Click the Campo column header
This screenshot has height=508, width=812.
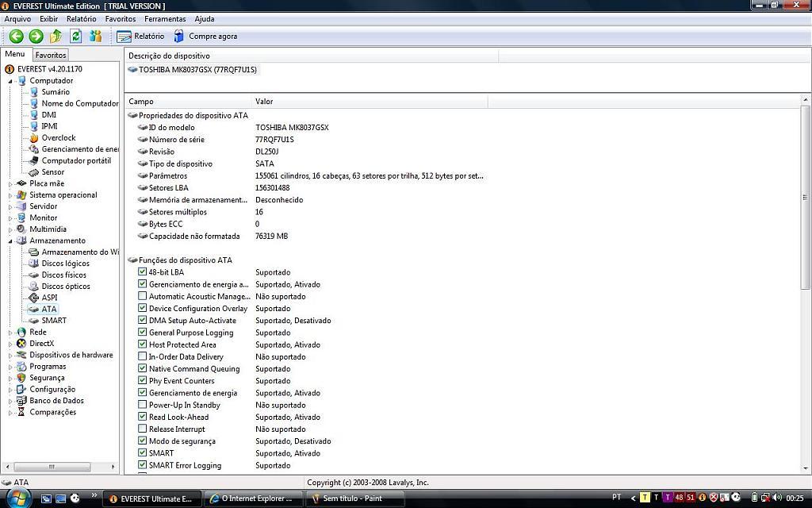(x=188, y=102)
